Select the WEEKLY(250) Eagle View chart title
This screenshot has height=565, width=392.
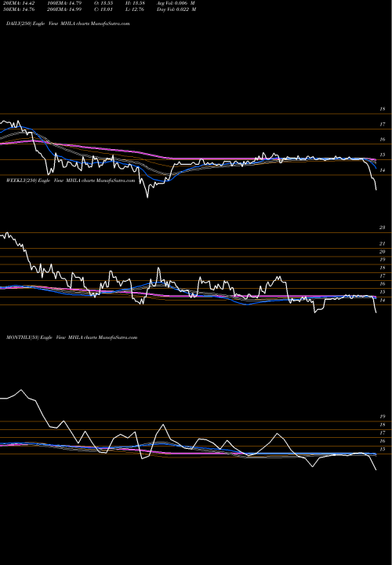[71, 180]
